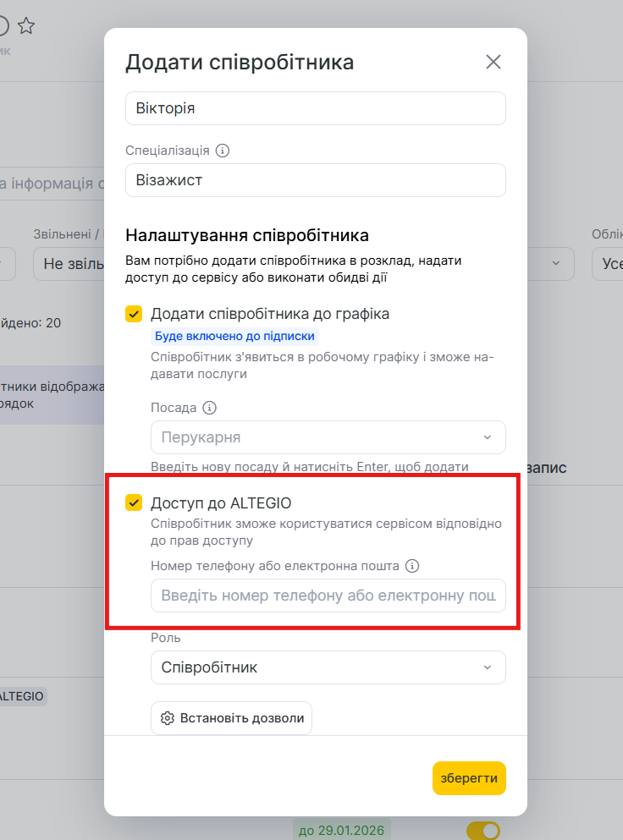Click info icon by phone or email label
Viewport: 623px width, 840px height.
[412, 566]
